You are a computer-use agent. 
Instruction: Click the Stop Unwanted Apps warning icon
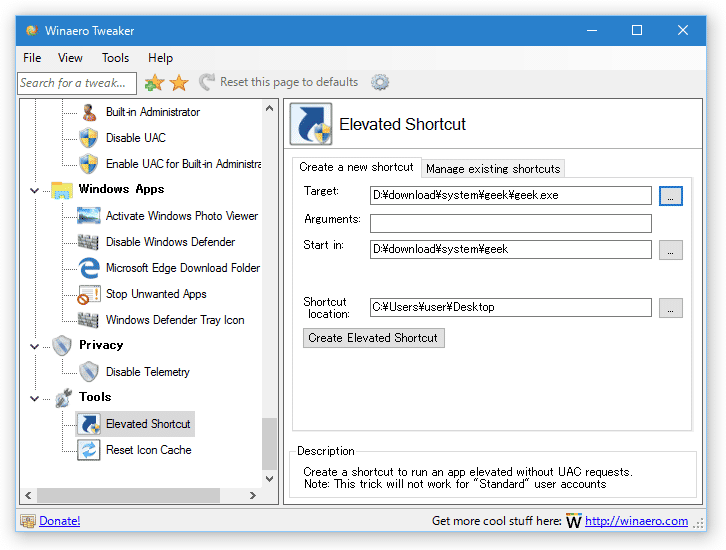pos(88,294)
